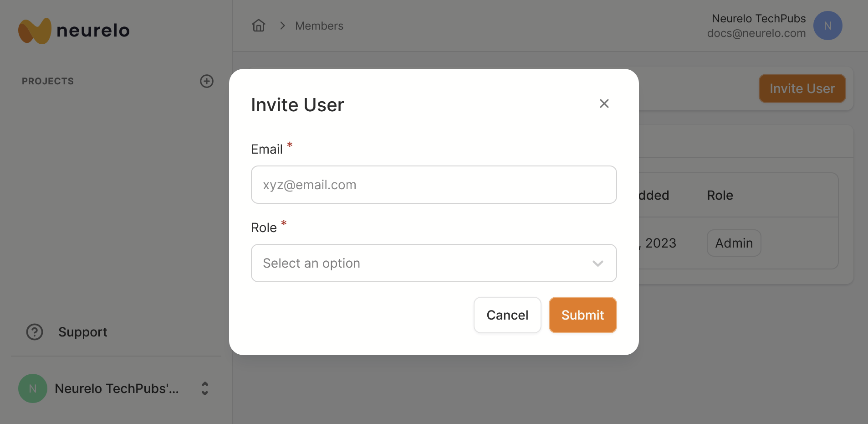Image resolution: width=868 pixels, height=424 pixels.
Task: Click the Invite User button in background
Action: tap(802, 88)
